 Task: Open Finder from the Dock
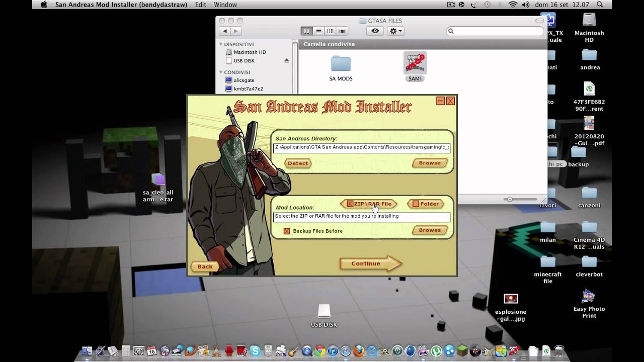point(87,351)
